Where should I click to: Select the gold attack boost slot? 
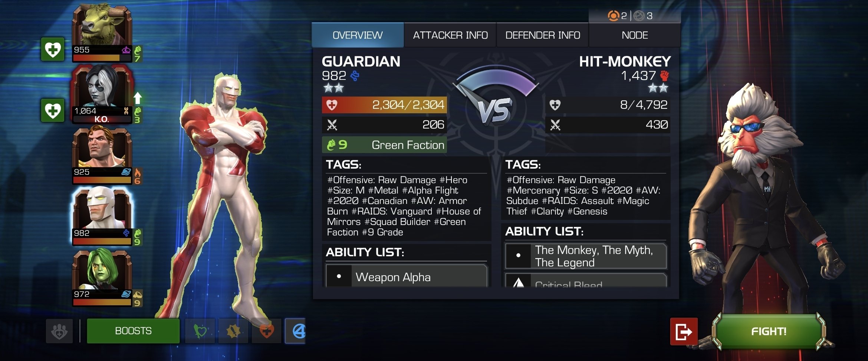233,331
